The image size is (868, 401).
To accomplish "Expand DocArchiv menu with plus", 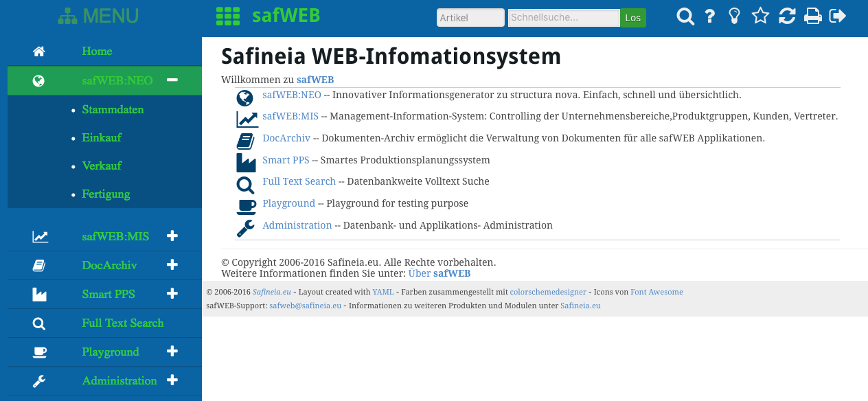I will point(172,265).
